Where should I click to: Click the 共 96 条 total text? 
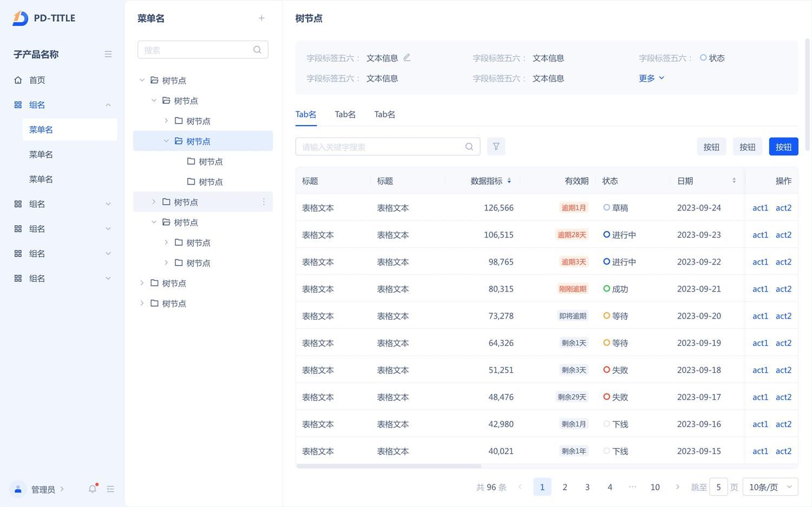coord(491,487)
